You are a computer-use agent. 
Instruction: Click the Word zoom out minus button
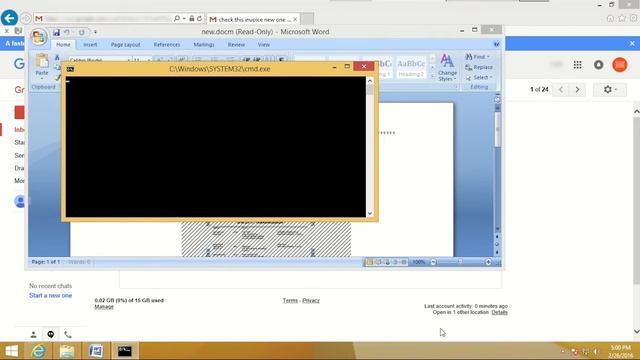point(433,262)
